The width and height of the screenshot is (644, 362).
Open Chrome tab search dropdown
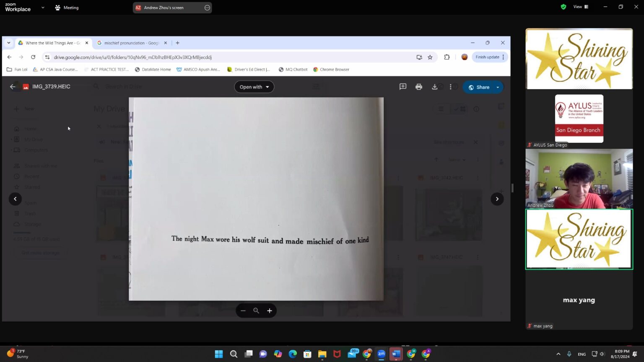[8, 43]
